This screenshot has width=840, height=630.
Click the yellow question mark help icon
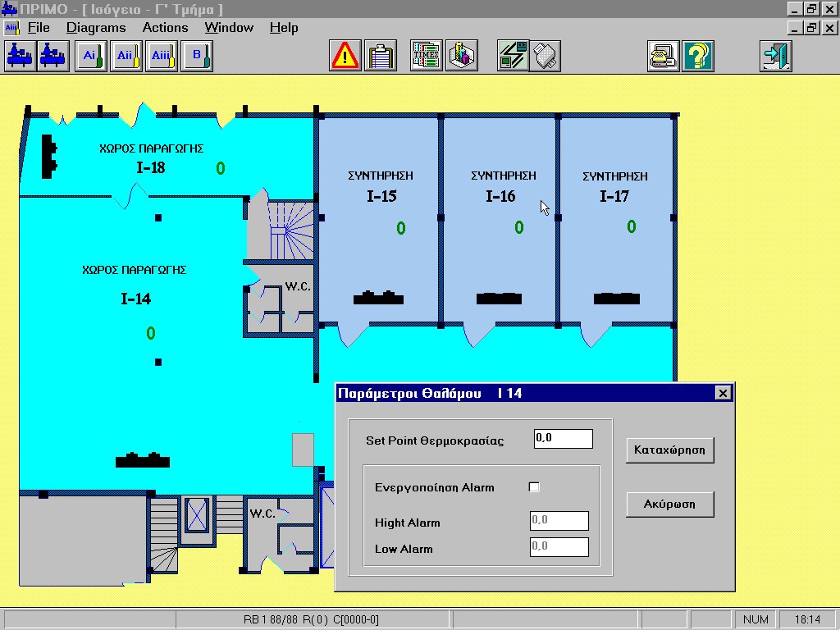click(x=697, y=56)
